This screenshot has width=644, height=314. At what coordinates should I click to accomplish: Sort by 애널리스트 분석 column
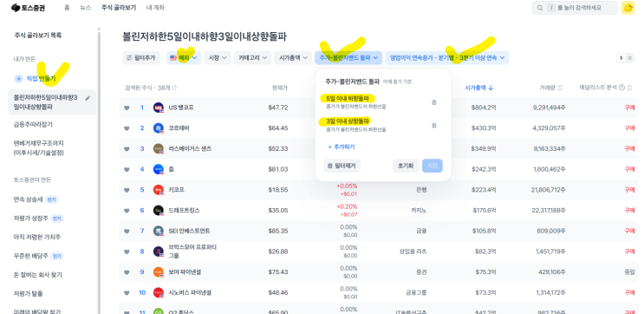(606, 88)
